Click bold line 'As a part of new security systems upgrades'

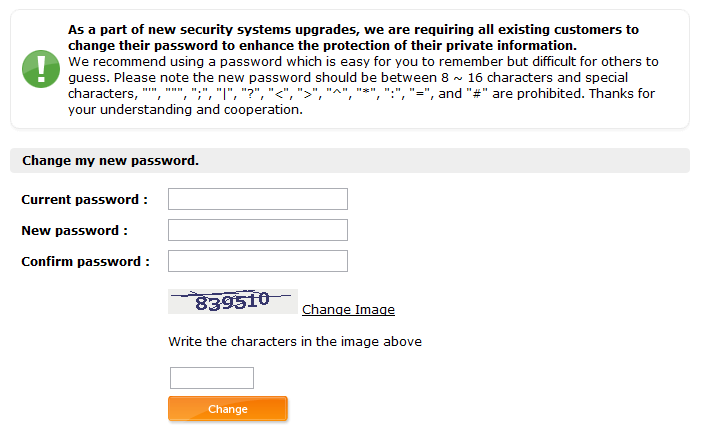(x=354, y=30)
